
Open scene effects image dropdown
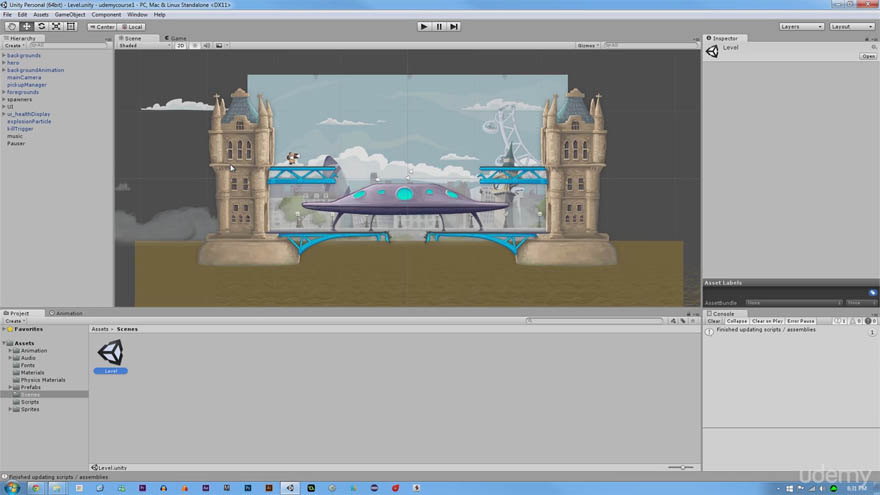point(222,45)
